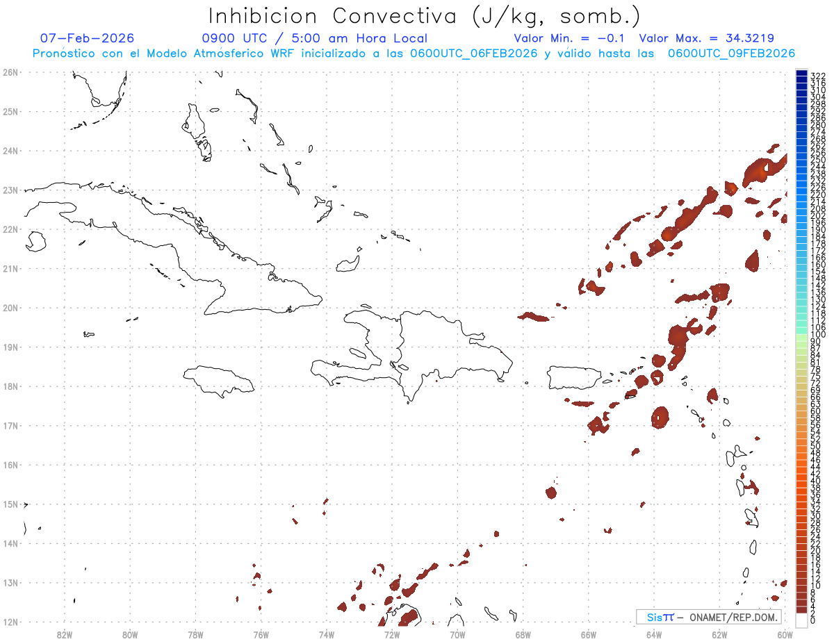Click the latitude axis label 19N
Viewport: 834px width, 644px height.
[10, 347]
